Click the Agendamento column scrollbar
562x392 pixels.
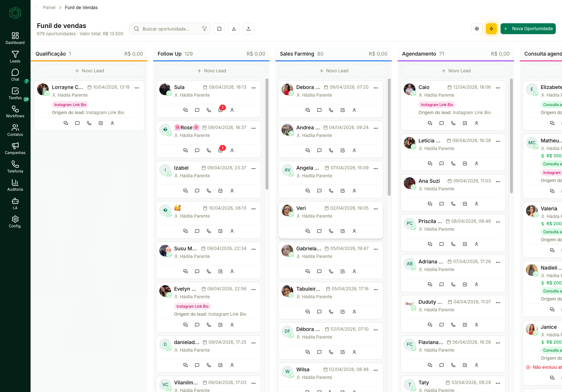pyautogui.click(x=511, y=136)
